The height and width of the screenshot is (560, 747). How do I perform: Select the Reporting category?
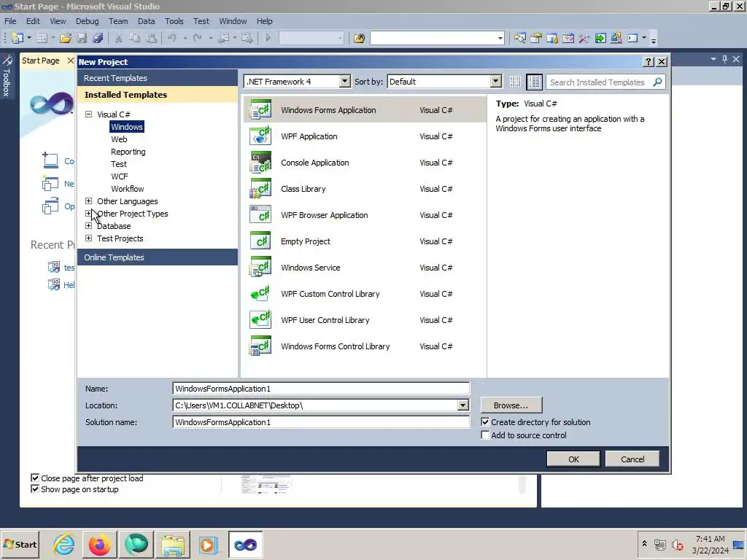(x=128, y=152)
